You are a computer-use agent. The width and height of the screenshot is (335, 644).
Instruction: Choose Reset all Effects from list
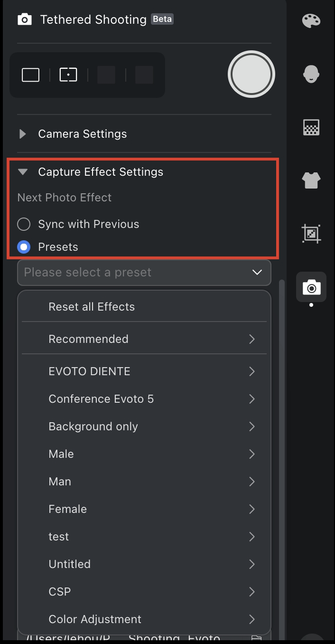click(144, 307)
